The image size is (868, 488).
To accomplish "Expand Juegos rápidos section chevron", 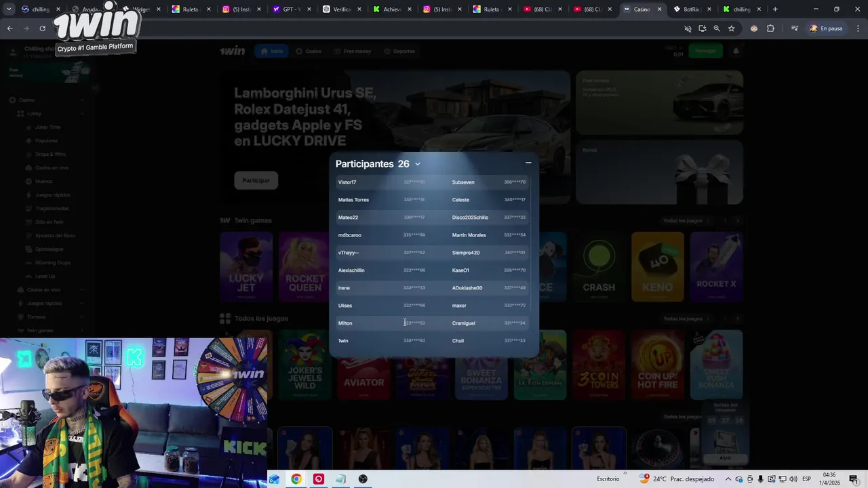I will tap(82, 303).
